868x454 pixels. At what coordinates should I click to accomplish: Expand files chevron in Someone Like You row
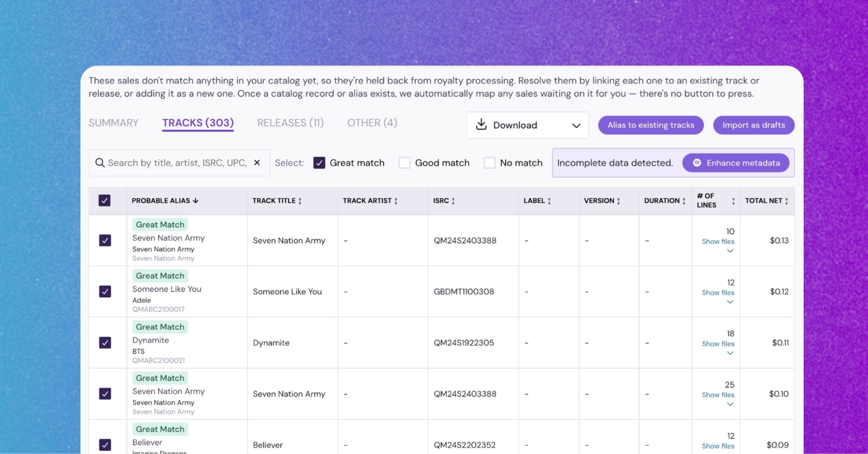730,302
